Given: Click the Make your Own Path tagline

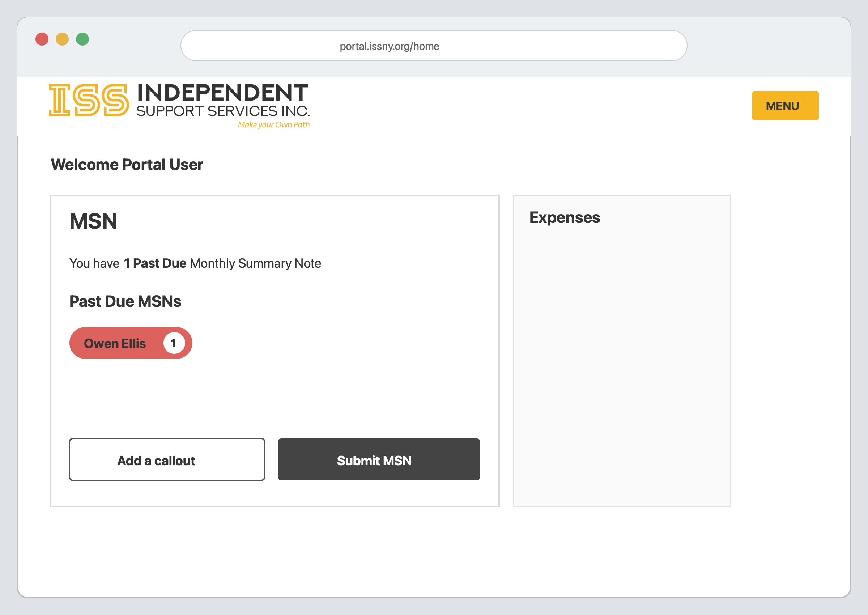Looking at the screenshot, I should pos(274,124).
